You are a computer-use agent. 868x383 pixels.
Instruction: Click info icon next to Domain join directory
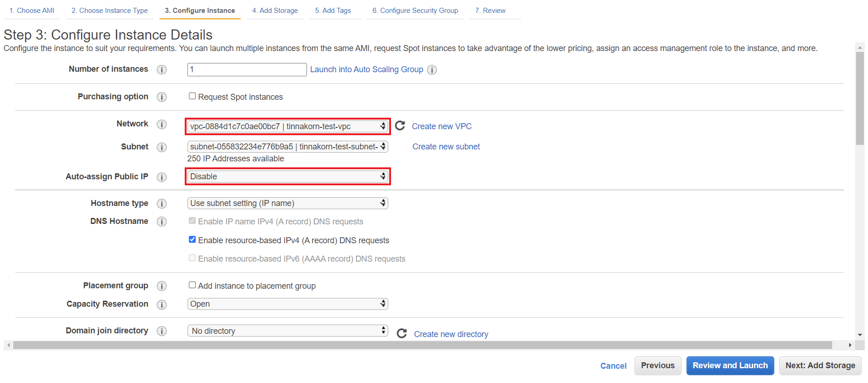(x=162, y=331)
